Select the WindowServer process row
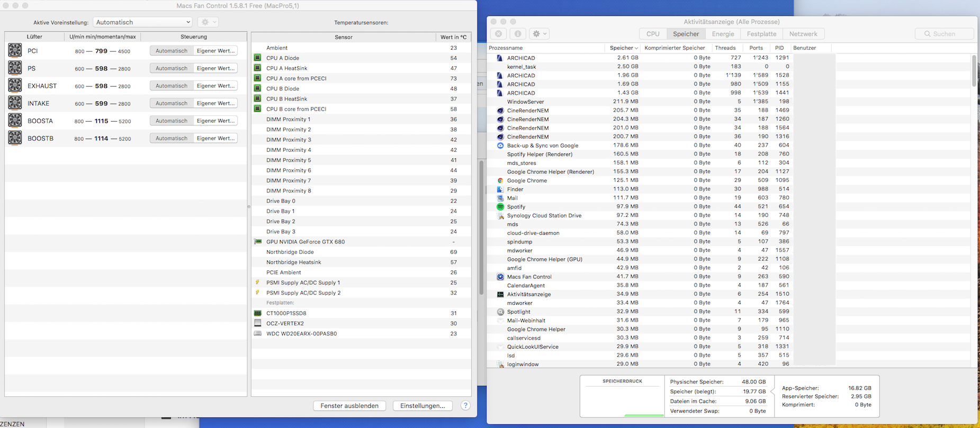Screen dimensions: 980x428 [729, 102]
